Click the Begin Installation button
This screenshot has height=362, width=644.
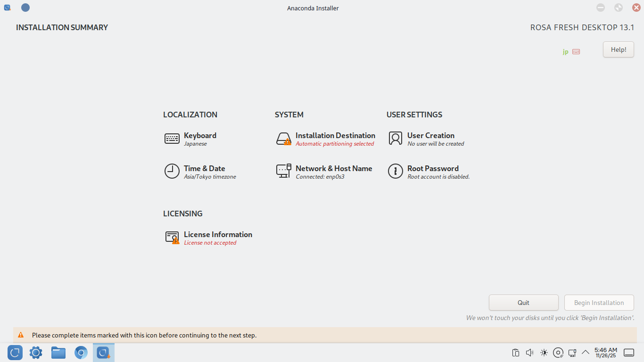click(x=599, y=303)
